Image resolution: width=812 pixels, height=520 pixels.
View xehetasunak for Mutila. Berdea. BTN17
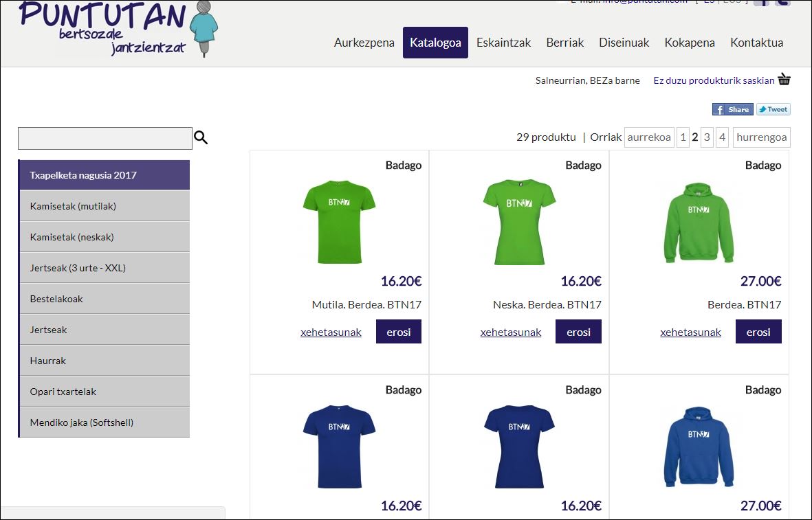click(x=331, y=332)
